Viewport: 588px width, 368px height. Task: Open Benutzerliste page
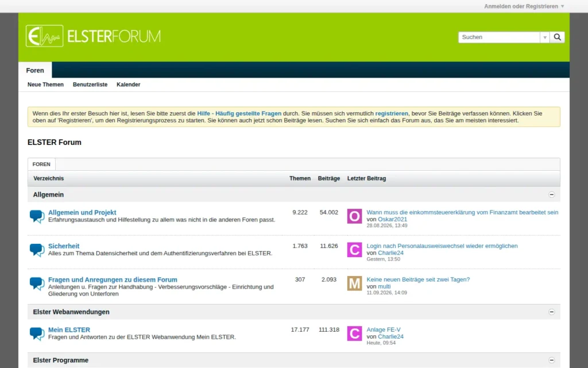click(x=90, y=85)
